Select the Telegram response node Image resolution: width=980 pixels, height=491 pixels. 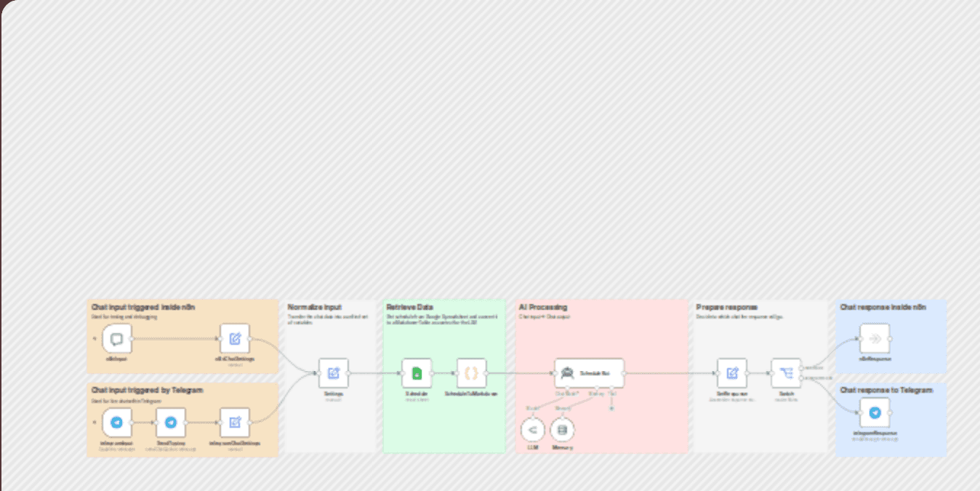875,412
